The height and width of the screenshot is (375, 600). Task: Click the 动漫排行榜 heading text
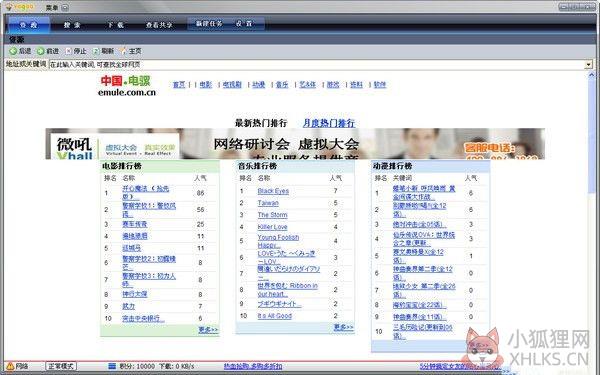tap(393, 166)
